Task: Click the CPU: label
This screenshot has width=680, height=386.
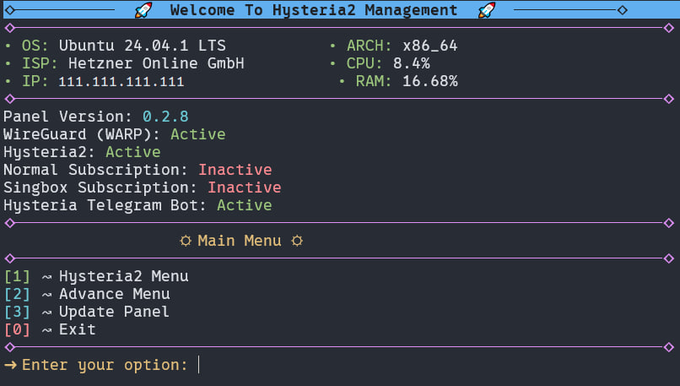Action: (364, 63)
